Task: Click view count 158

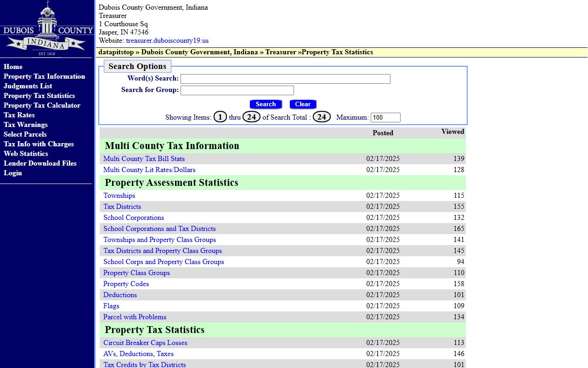Action: [458, 284]
